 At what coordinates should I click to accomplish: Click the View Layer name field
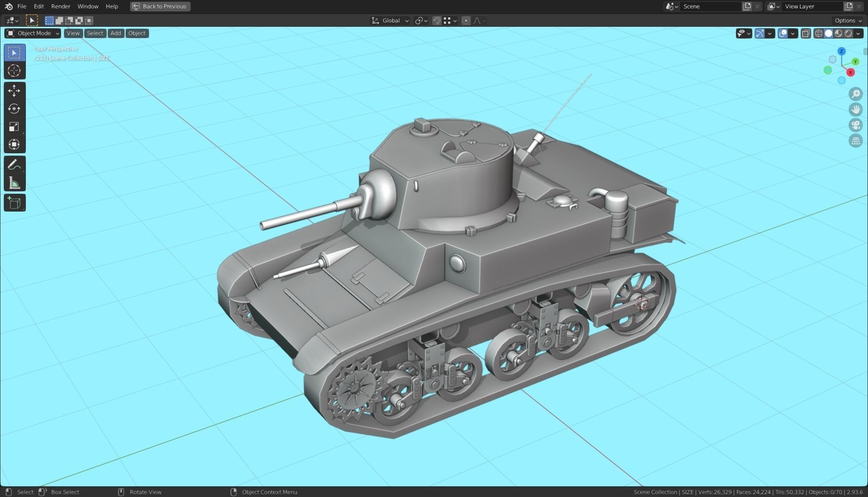812,7
